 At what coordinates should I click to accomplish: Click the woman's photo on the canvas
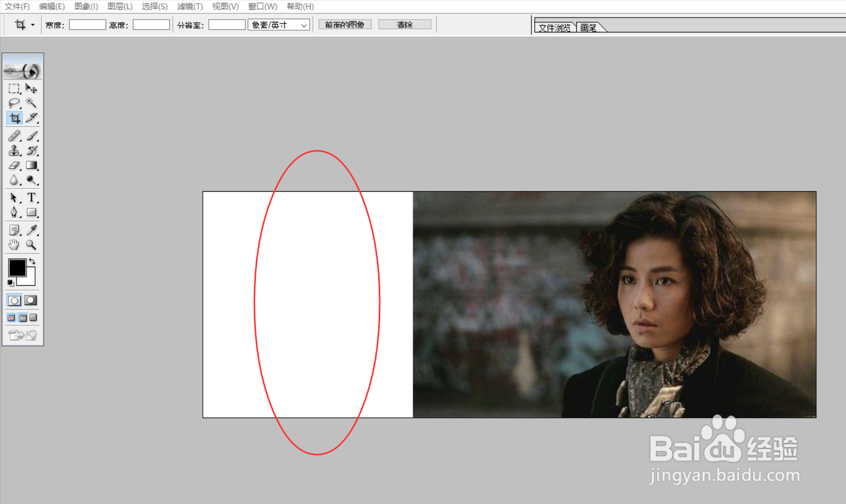614,304
